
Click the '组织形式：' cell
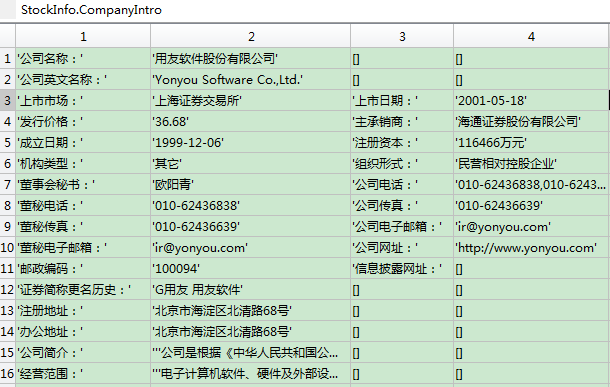pos(402,164)
